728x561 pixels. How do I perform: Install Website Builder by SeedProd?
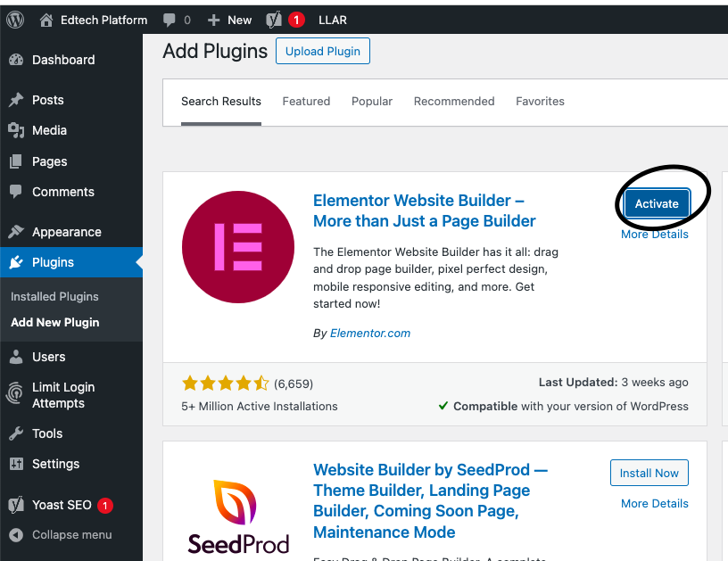point(649,473)
